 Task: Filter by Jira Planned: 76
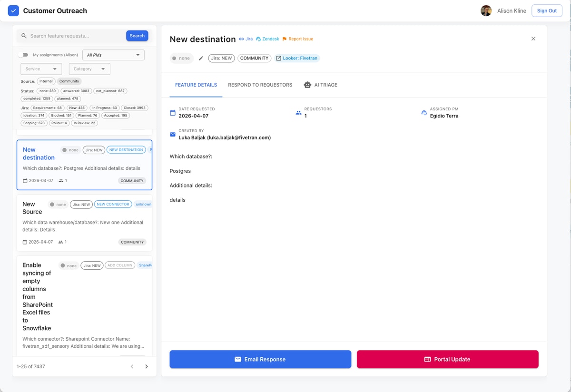pyautogui.click(x=88, y=116)
